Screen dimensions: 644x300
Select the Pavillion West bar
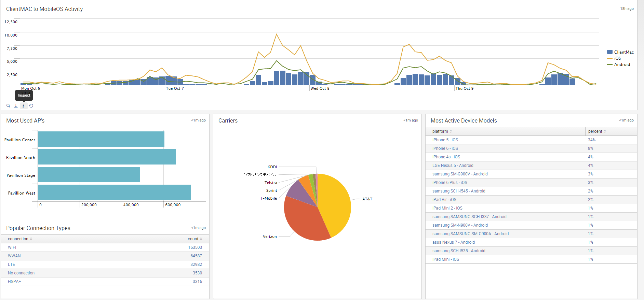[114, 192]
